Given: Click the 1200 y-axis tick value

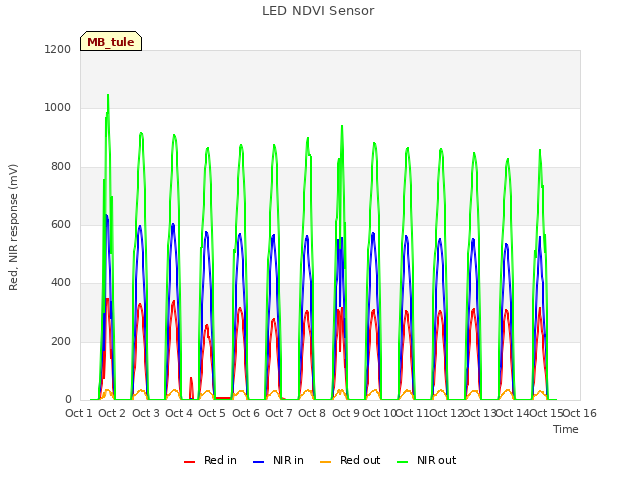Looking at the screenshot, I should click(x=58, y=49).
